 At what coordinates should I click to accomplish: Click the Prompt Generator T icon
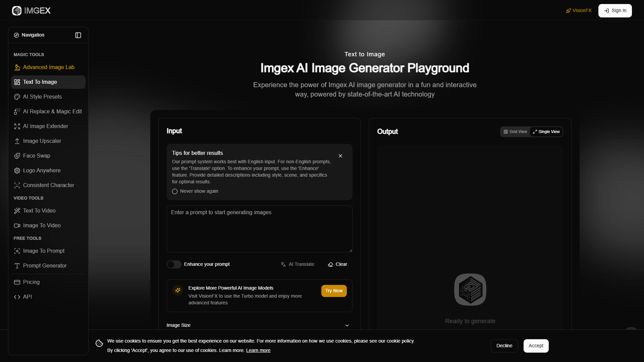tap(17, 266)
